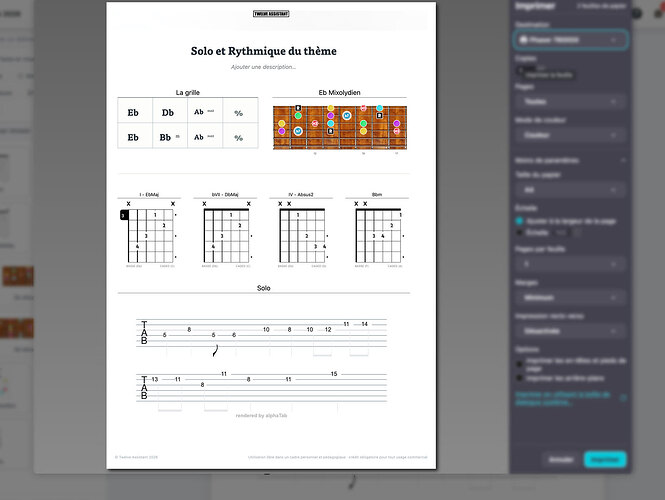Open the Pages dropdown set to Toutes

point(570,102)
